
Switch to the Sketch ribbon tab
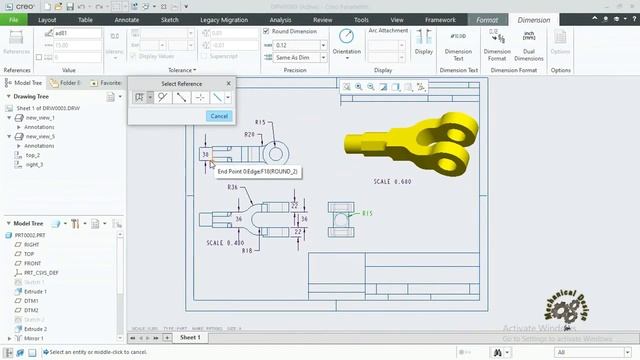coord(169,20)
